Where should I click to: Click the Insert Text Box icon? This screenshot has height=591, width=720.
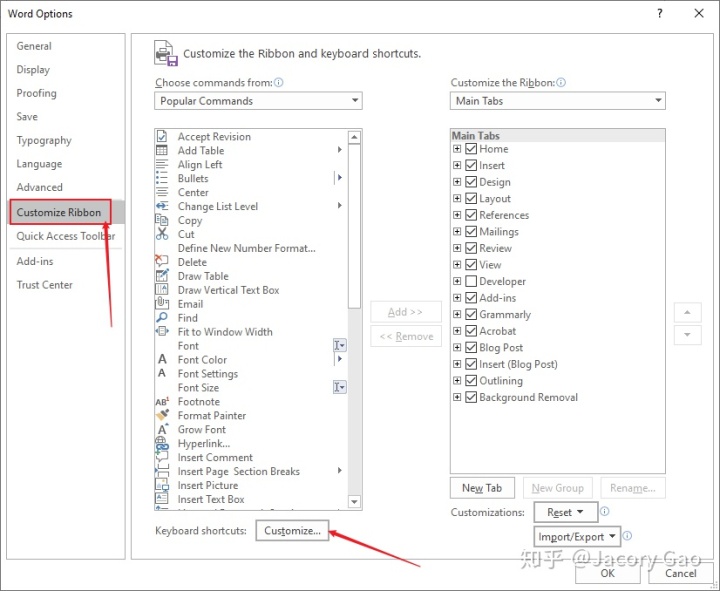(x=162, y=499)
